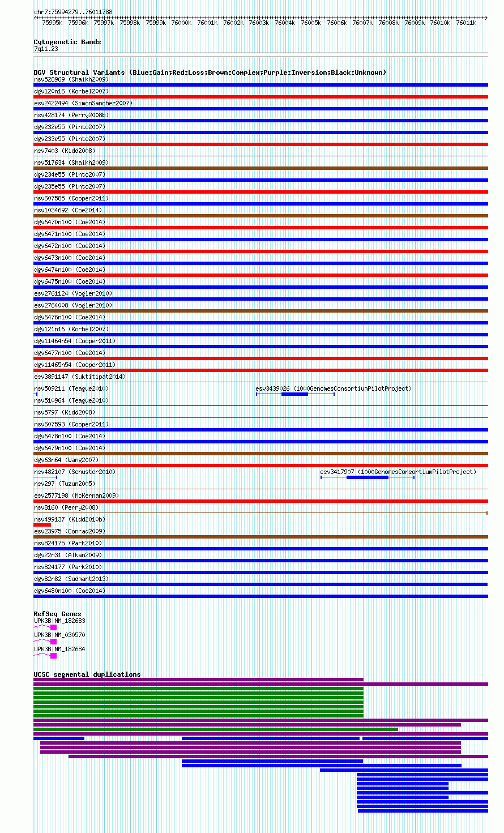Select nsv607585 (Cooper2011) label

tap(71, 198)
